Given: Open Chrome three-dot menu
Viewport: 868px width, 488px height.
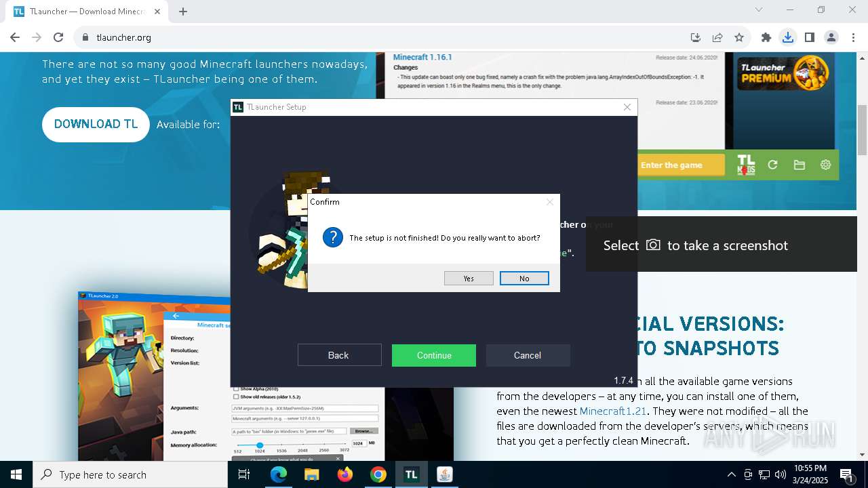Looking at the screenshot, I should coord(853,37).
